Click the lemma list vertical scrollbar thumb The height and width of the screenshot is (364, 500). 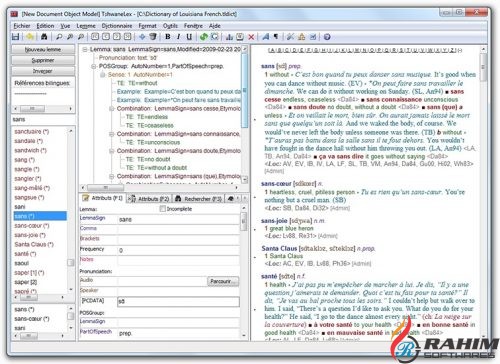click(71, 263)
